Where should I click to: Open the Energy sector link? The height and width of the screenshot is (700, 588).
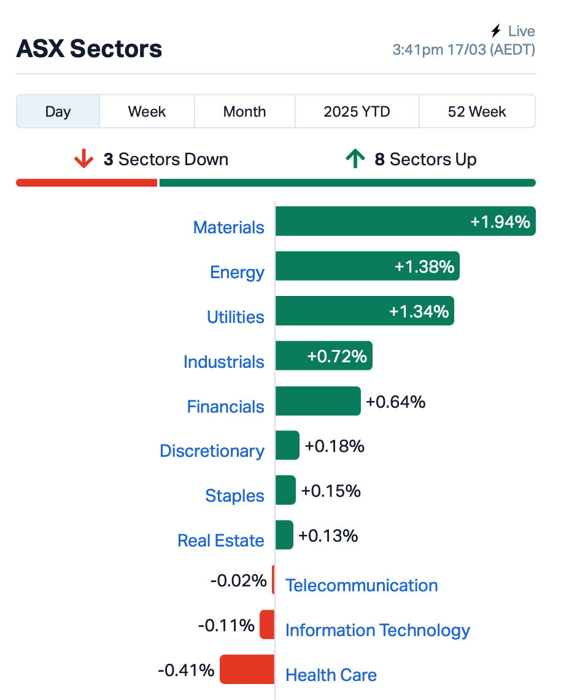pyautogui.click(x=237, y=272)
